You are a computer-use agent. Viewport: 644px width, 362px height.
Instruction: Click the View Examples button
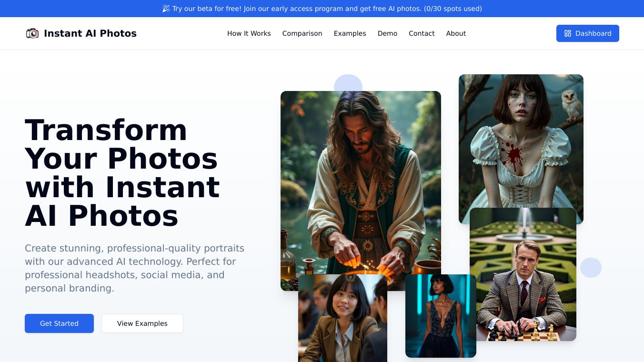click(x=142, y=323)
